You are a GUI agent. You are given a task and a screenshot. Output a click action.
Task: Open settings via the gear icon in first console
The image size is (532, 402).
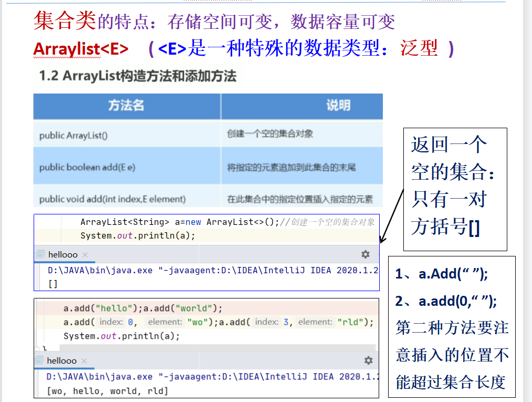pos(364,254)
